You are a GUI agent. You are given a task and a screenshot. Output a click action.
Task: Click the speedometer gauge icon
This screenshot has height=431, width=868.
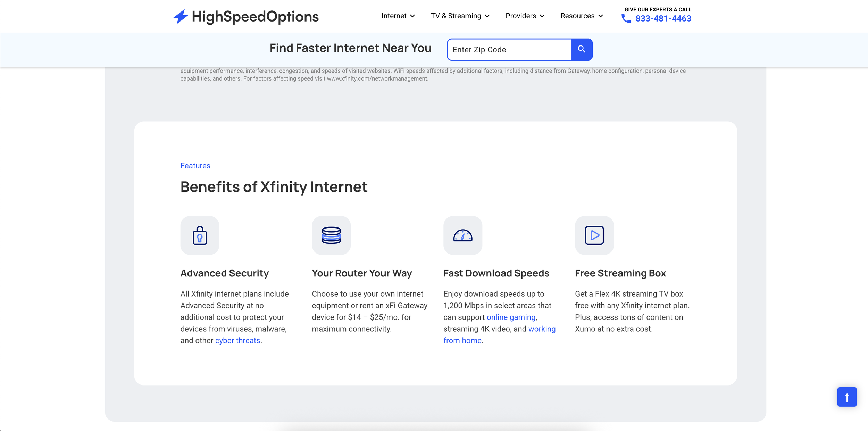(x=462, y=235)
